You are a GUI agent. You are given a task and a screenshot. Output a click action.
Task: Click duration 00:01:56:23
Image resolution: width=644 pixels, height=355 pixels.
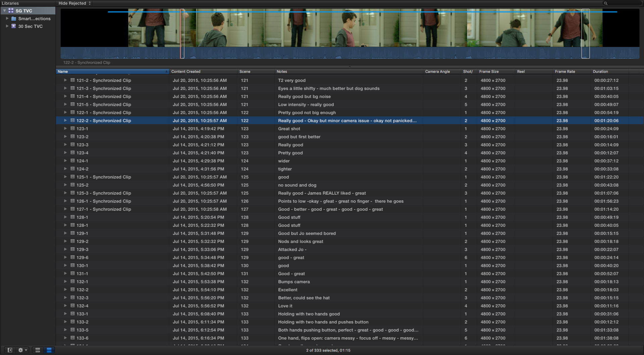[606, 201]
